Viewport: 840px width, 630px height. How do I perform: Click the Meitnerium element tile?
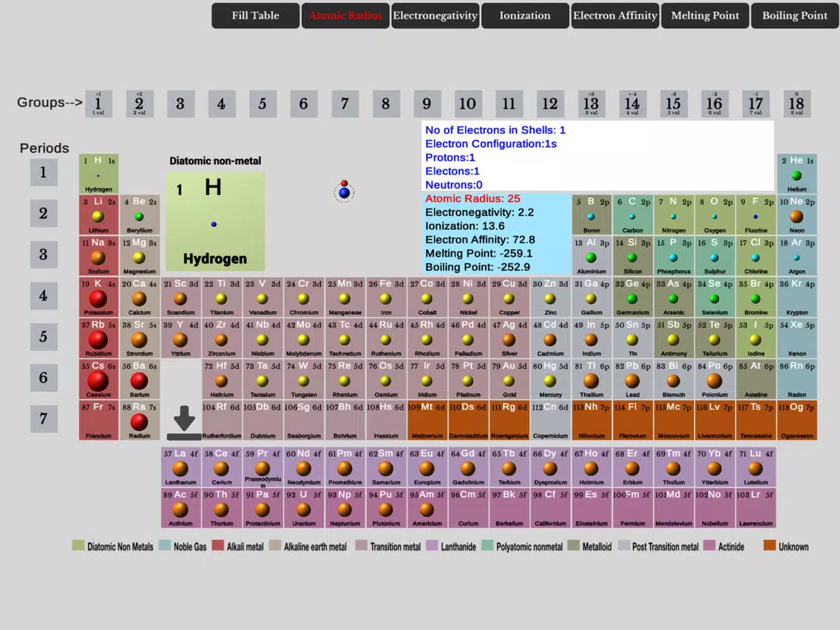[x=427, y=421]
